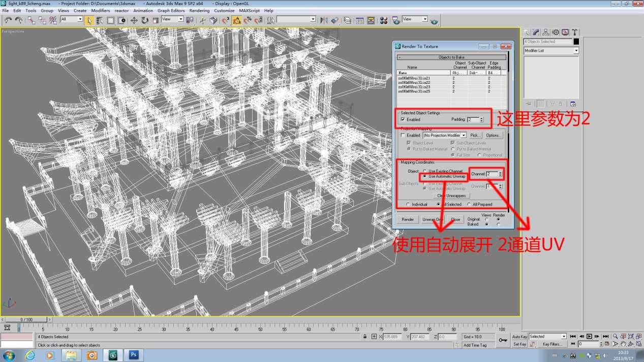
Task: Select Views radio for Baked
Action: (487, 224)
